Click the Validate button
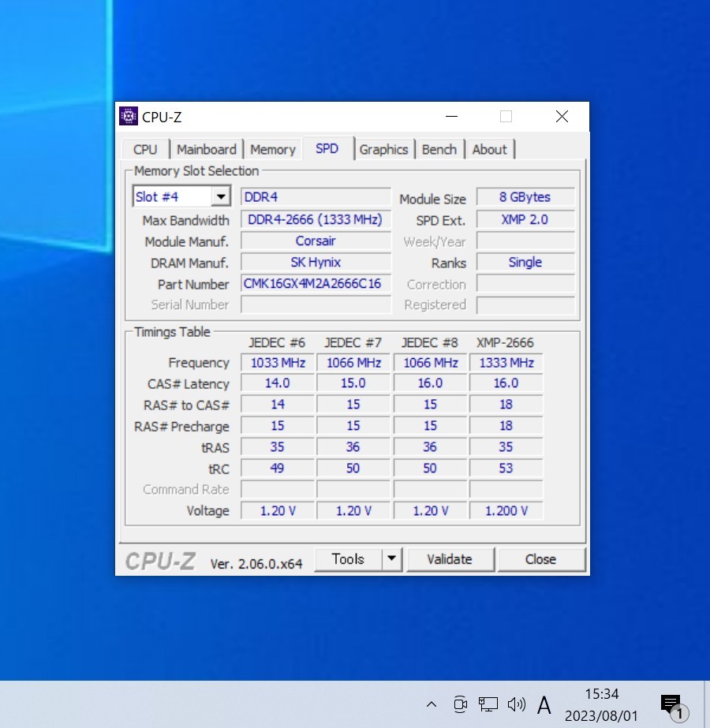The width and height of the screenshot is (710, 728). pyautogui.click(x=450, y=559)
